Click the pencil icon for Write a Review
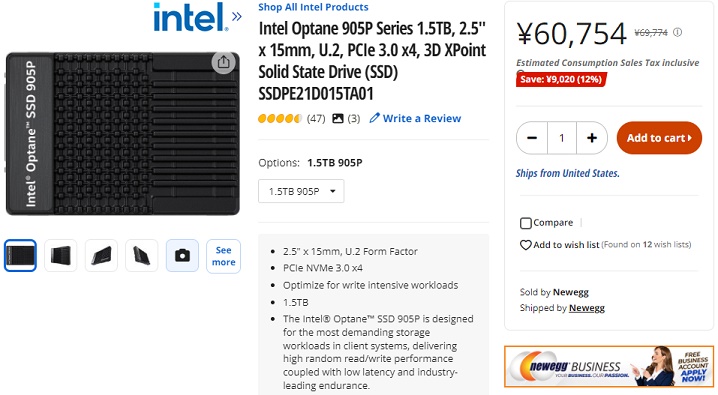The height and width of the screenshot is (395, 718). click(375, 118)
